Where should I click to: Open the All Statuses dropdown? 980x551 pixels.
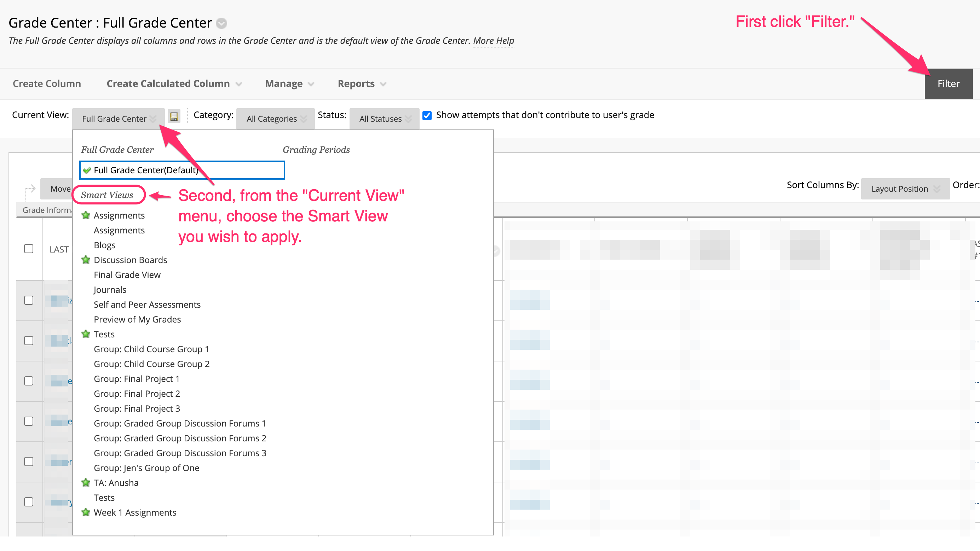pos(385,118)
